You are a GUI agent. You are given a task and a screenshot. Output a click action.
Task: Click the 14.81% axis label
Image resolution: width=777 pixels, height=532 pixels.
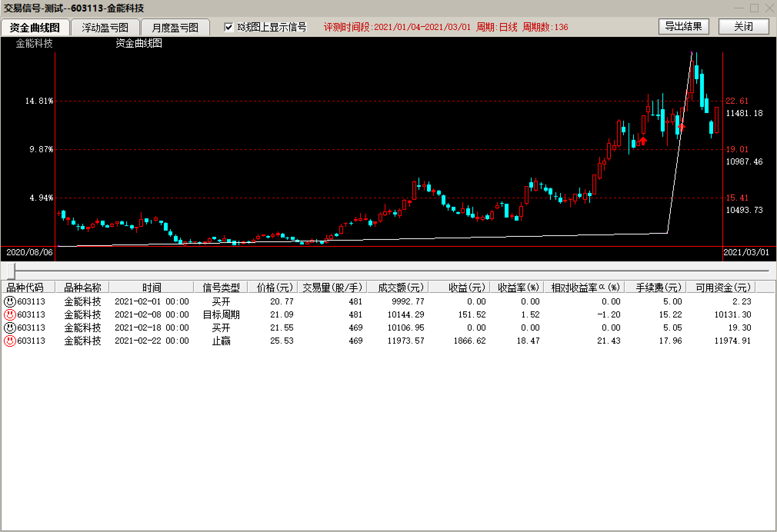coord(39,101)
